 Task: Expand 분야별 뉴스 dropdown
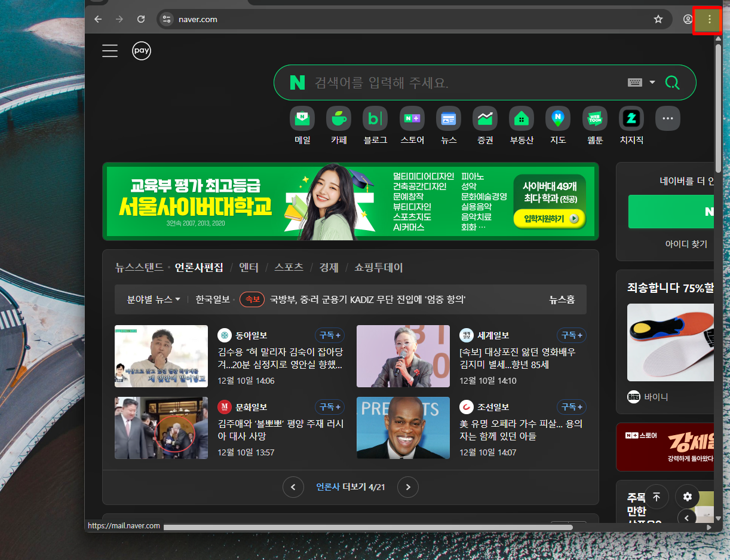154,299
